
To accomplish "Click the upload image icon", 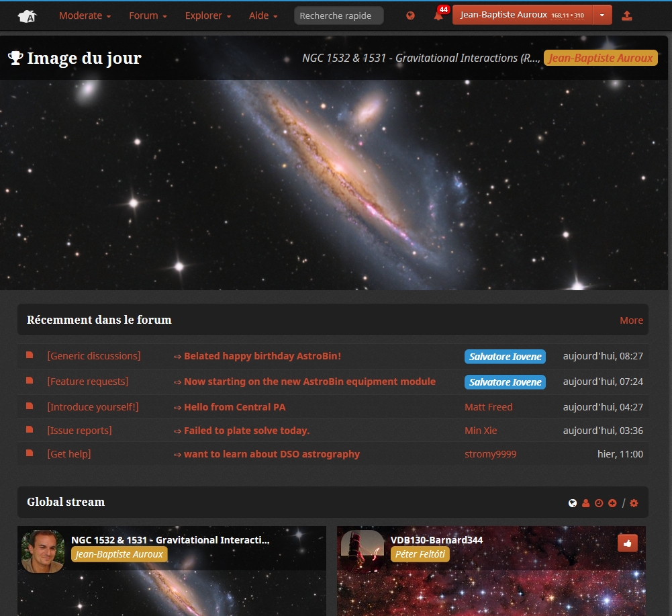I will (x=626, y=16).
